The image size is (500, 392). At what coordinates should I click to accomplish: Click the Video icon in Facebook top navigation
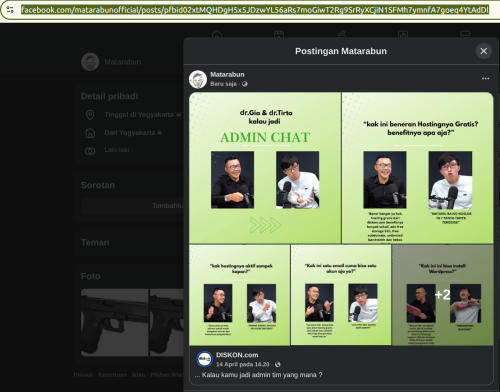click(x=279, y=34)
